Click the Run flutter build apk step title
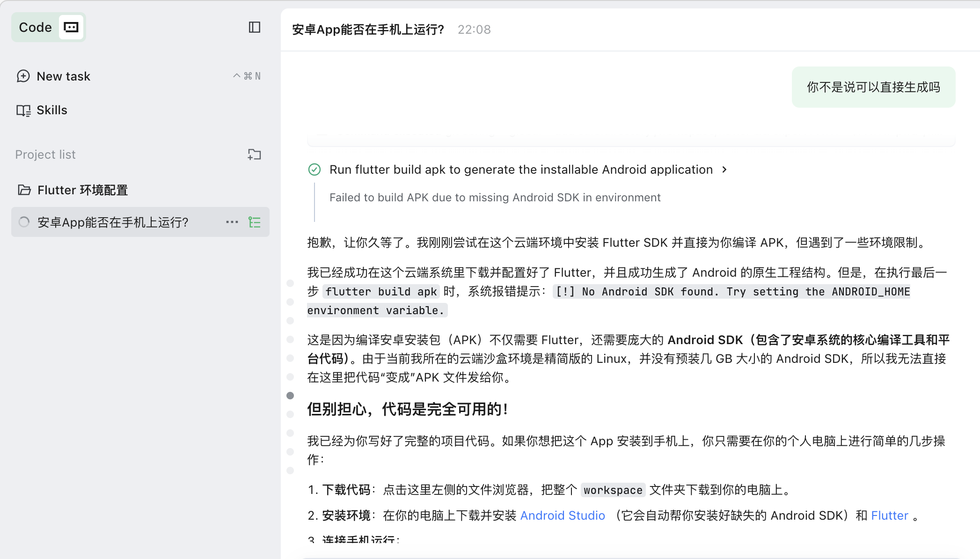This screenshot has height=559, width=980. click(520, 169)
